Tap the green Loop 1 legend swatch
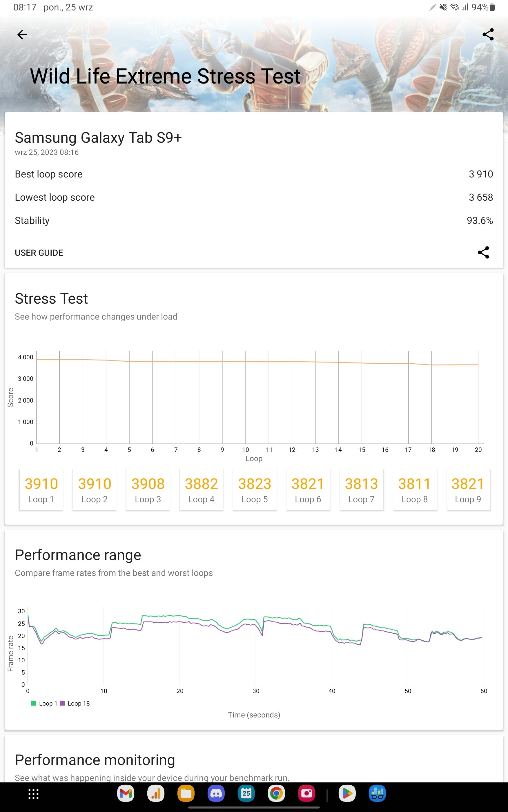The width and height of the screenshot is (508, 812). [34, 703]
